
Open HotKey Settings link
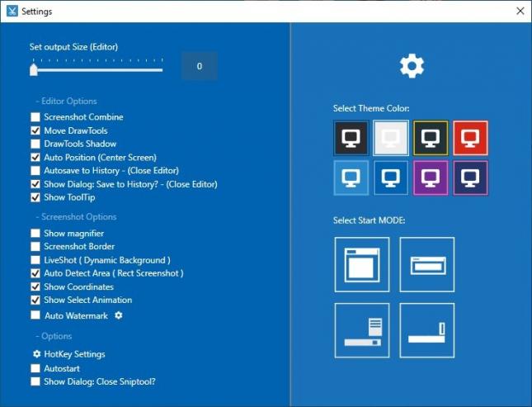point(74,354)
